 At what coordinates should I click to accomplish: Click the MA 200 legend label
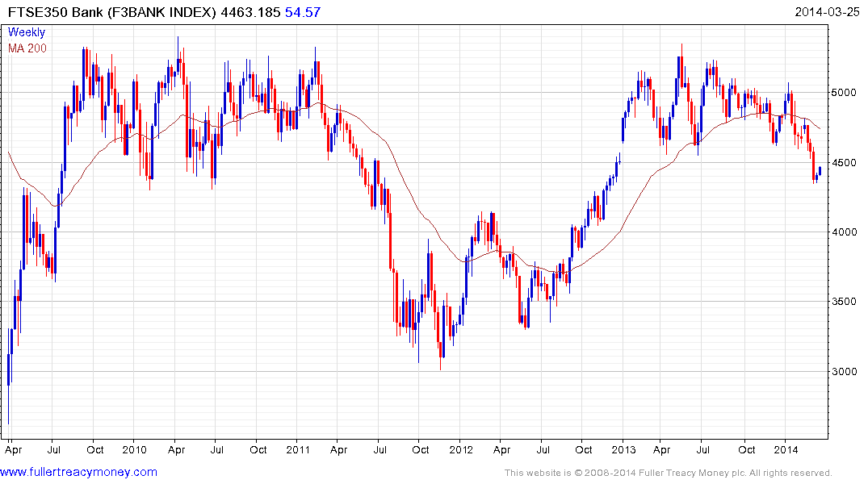[x=27, y=48]
